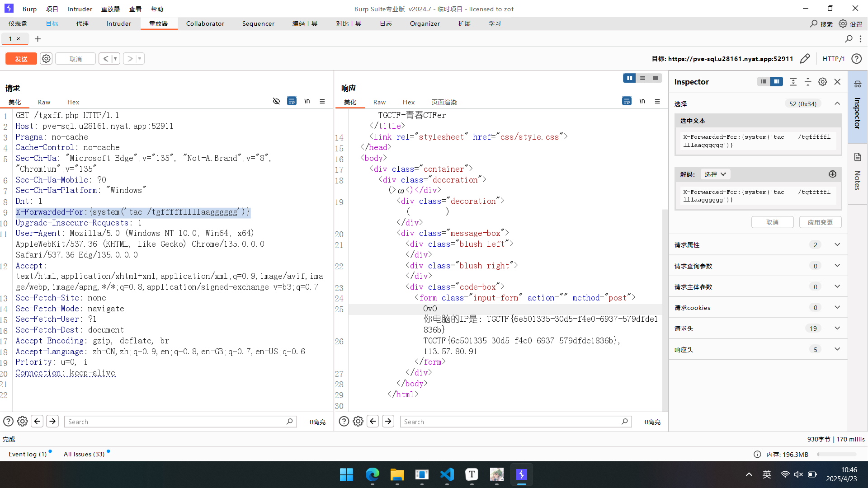This screenshot has width=868, height=488.
Task: Close Repeater tab 1
Action: point(19,39)
